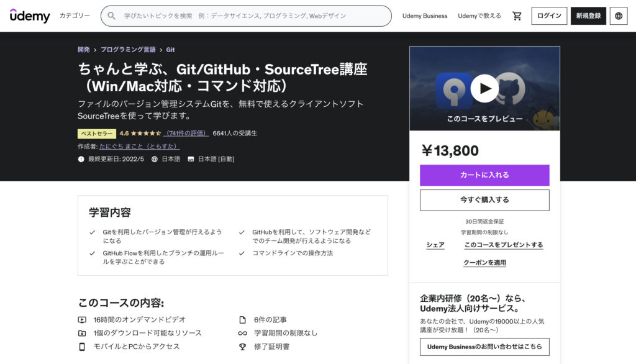Go to 開発 breadcrumb
Viewport: 636px width, 364px height.
[84, 50]
